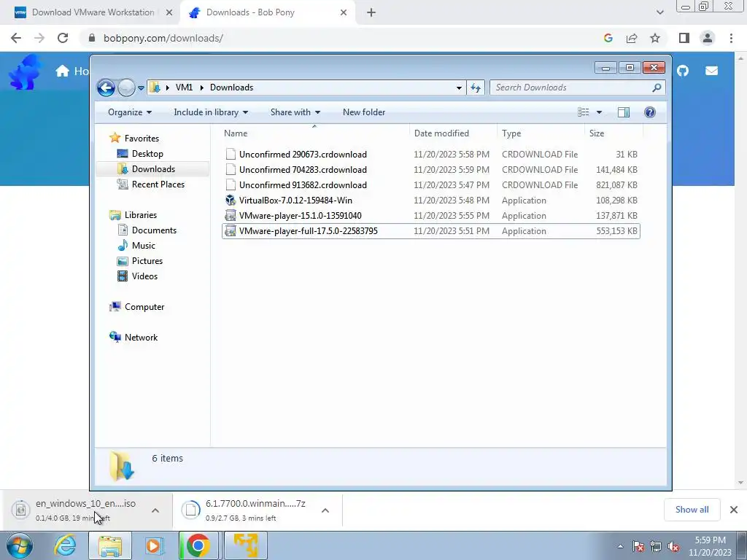Open a new Chrome tab
The image size is (747, 560).
click(371, 13)
